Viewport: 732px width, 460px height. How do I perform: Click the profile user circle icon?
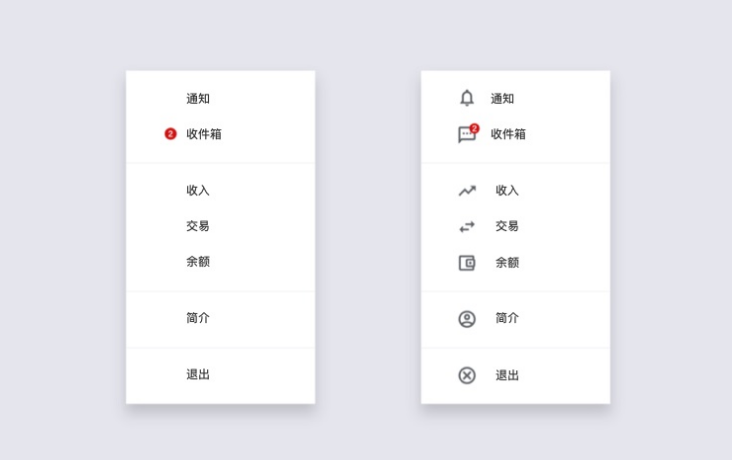(x=467, y=319)
